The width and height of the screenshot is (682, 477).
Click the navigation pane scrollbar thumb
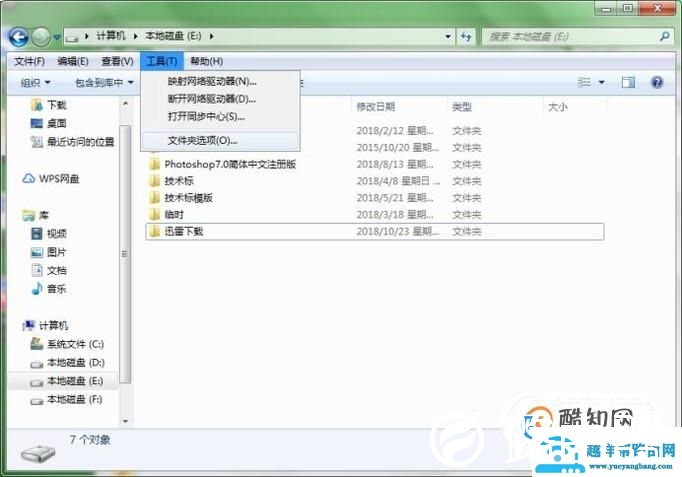click(125, 254)
